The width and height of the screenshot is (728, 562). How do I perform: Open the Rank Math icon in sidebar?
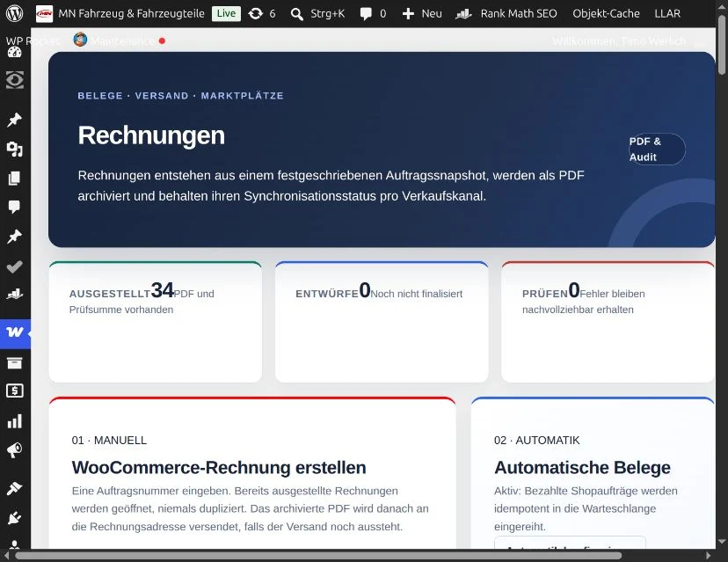(x=14, y=294)
